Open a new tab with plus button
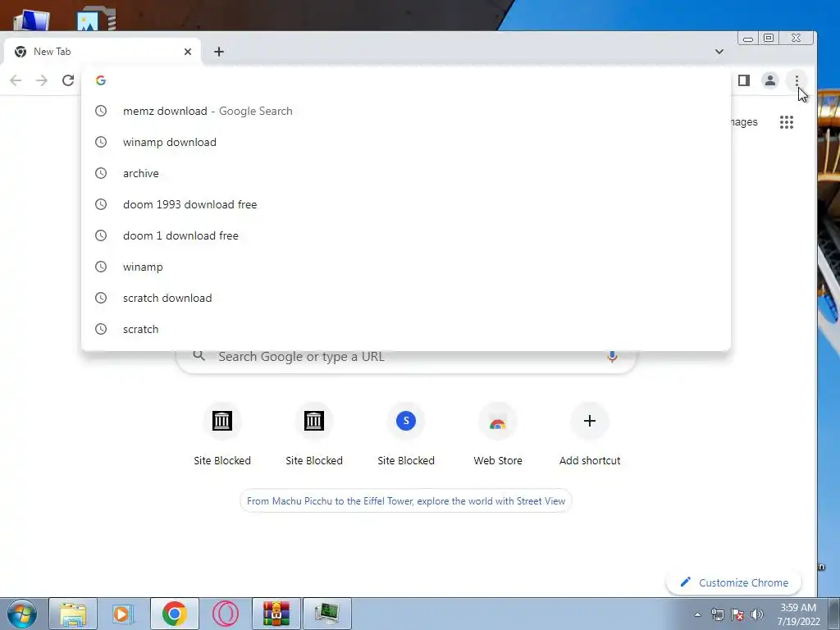This screenshot has height=630, width=840. click(x=218, y=52)
